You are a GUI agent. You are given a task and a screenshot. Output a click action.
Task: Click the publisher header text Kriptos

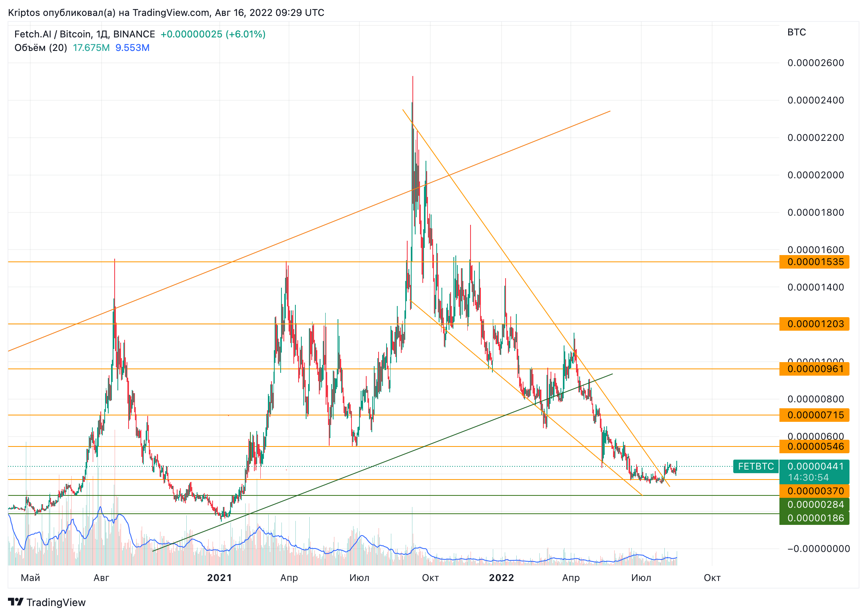point(24,13)
